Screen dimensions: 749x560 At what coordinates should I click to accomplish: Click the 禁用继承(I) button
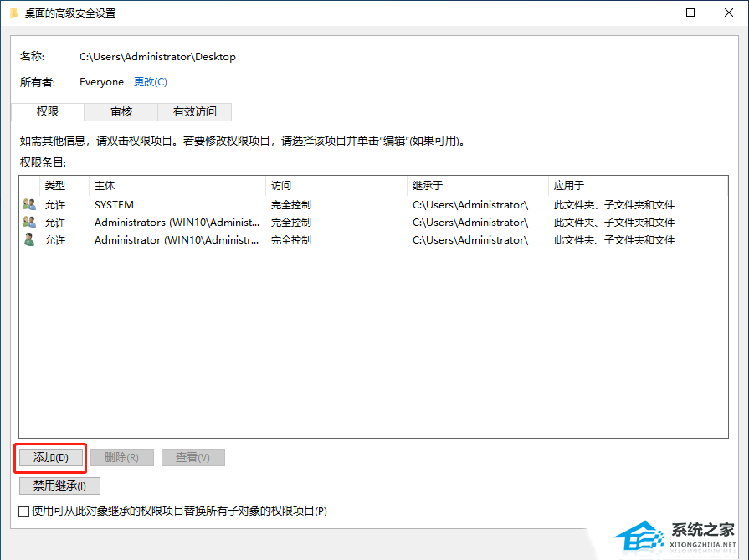pos(59,486)
